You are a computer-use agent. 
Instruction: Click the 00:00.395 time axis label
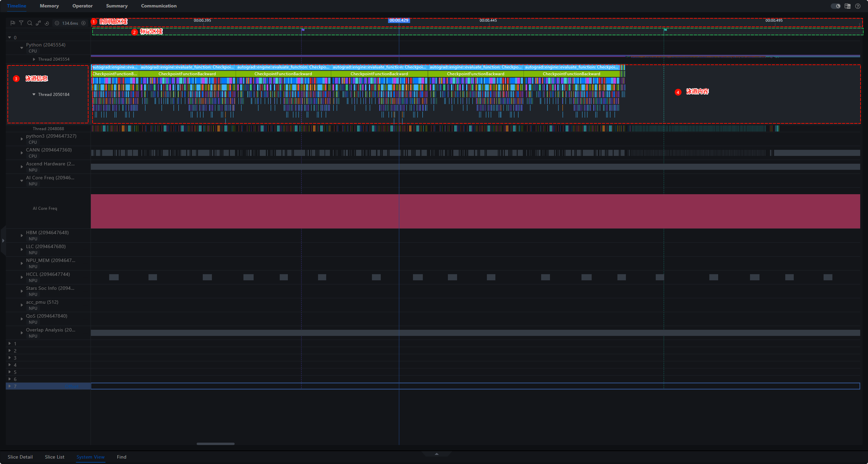(202, 20)
